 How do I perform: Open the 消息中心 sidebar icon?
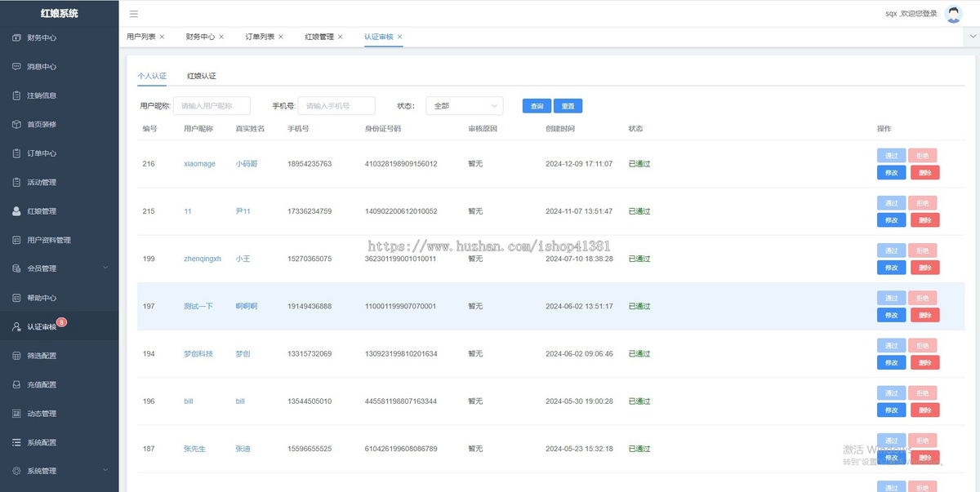coord(16,67)
